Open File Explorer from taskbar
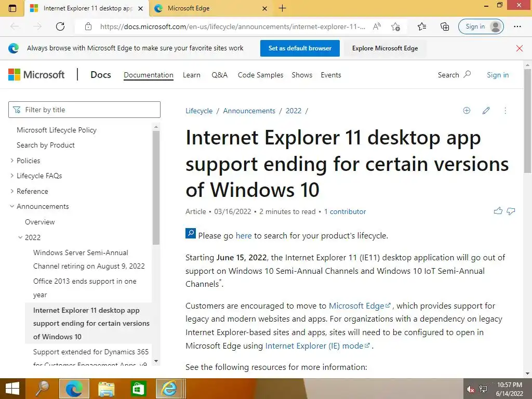The width and height of the screenshot is (532, 399). (x=106, y=389)
